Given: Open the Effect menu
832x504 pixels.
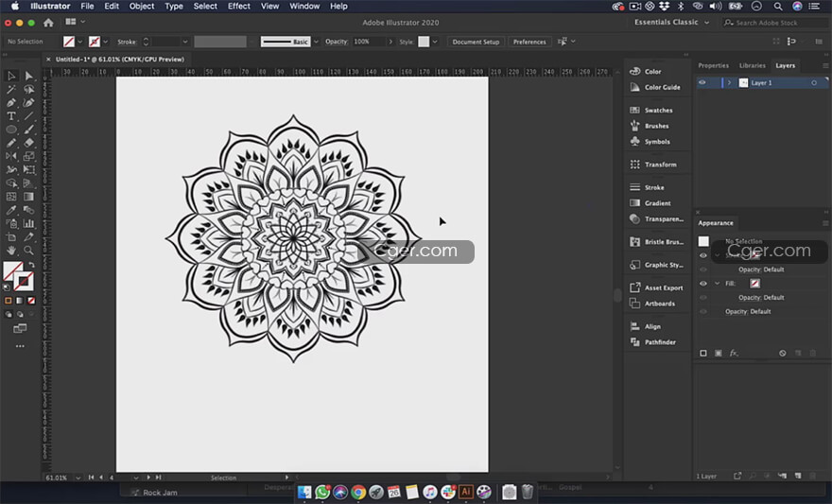Looking at the screenshot, I should tap(239, 6).
